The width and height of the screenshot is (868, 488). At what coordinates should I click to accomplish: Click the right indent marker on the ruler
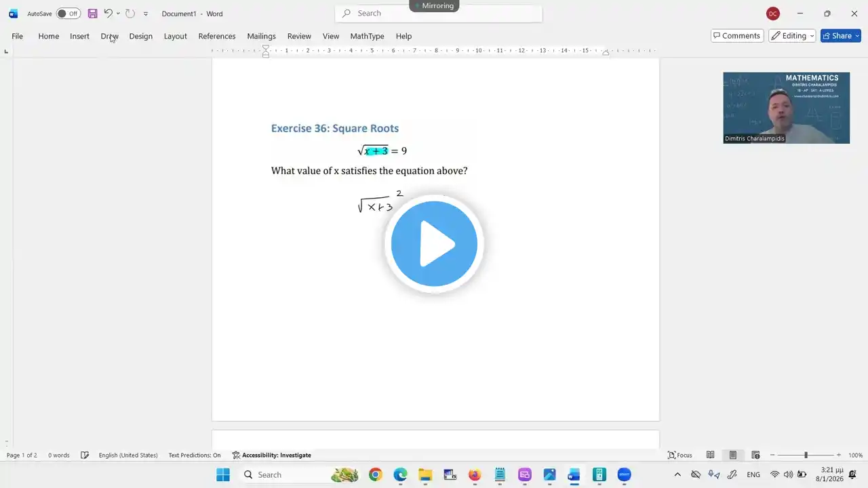pyautogui.click(x=606, y=53)
